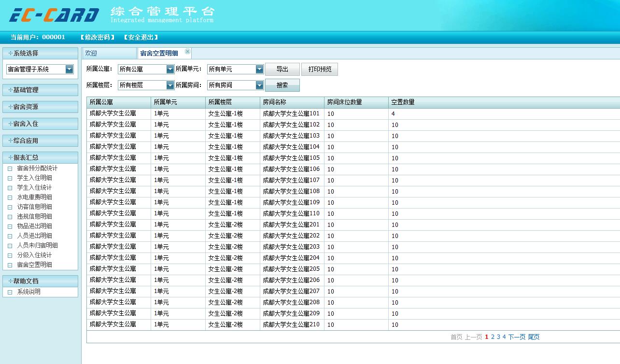Click the icon beside 学生入住明细

10,178
